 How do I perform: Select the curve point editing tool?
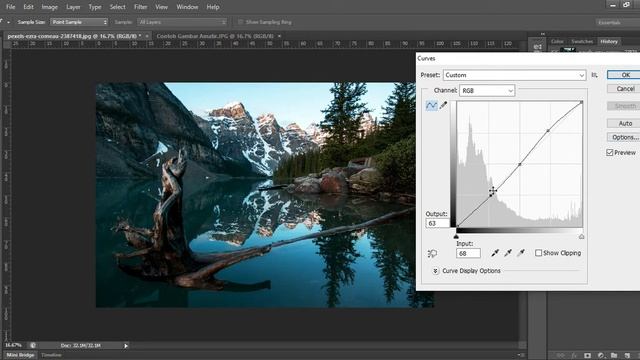click(431, 105)
